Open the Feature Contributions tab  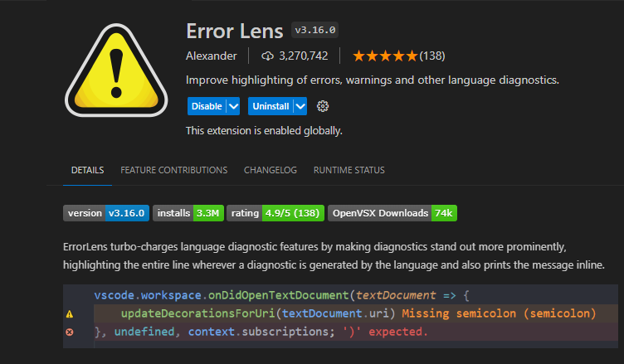pos(174,170)
